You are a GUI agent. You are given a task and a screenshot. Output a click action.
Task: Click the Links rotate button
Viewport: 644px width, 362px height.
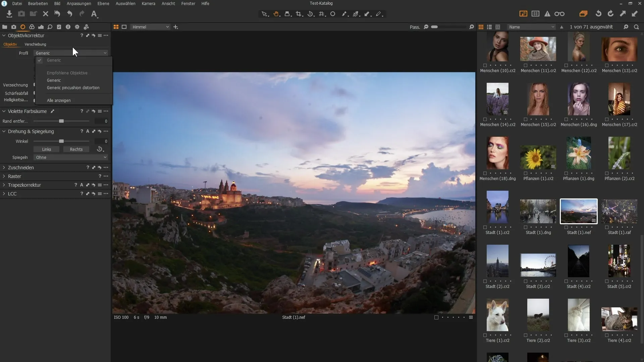(47, 149)
